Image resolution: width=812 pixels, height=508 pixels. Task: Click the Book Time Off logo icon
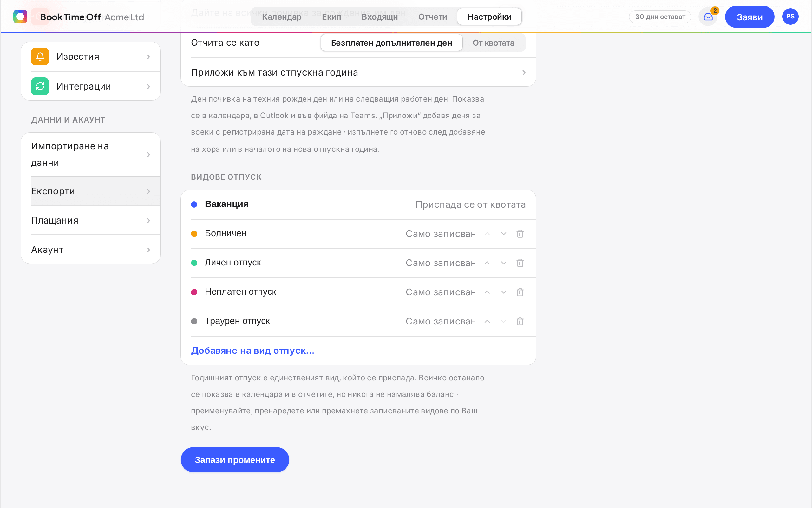[20, 17]
